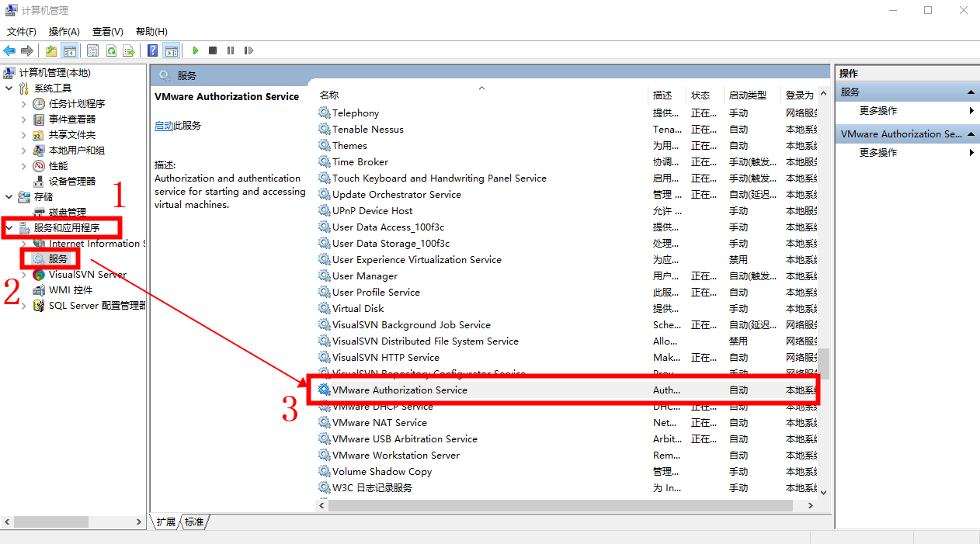This screenshot has width=980, height=544.
Task: Toggle the console tree visibility icon
Action: [x=68, y=50]
